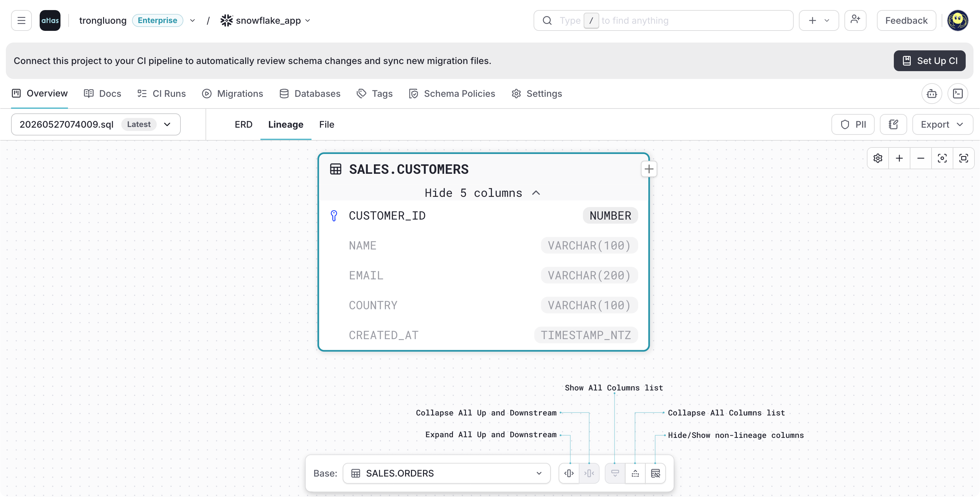Toggle Hide/Show non-lineage columns
Image resolution: width=980 pixels, height=497 pixels.
(x=655, y=473)
